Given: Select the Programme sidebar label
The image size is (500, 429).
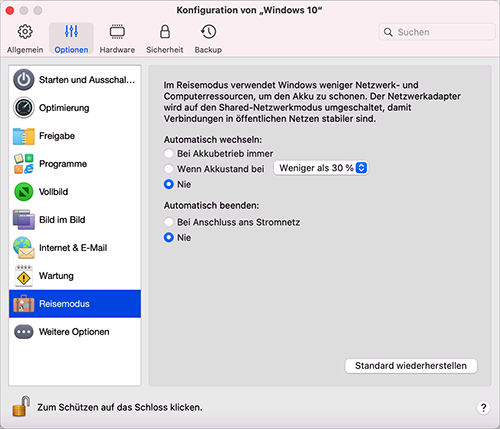Looking at the screenshot, I should (x=63, y=164).
